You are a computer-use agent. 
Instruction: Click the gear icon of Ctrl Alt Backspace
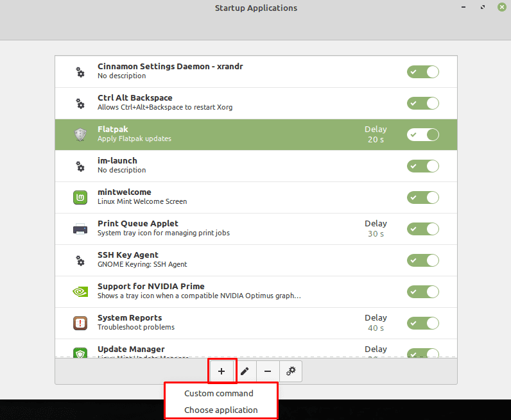click(x=80, y=103)
